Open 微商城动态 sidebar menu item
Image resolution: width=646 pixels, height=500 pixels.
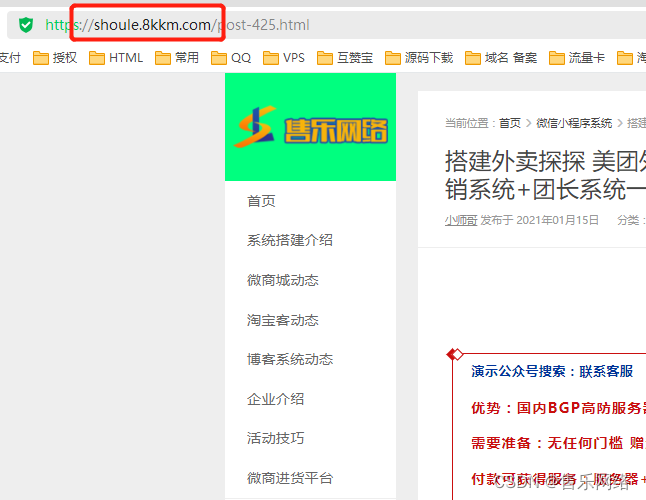coord(283,280)
